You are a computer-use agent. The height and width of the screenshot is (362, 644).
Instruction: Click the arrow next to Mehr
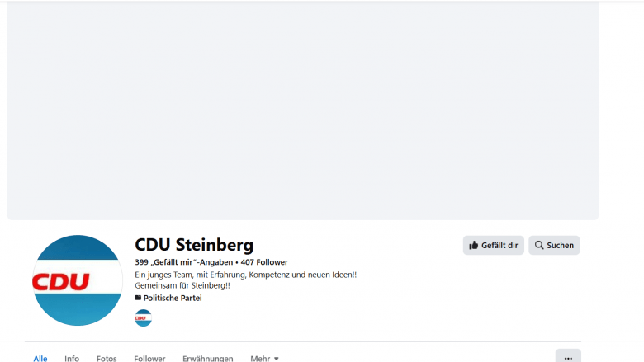pyautogui.click(x=277, y=359)
